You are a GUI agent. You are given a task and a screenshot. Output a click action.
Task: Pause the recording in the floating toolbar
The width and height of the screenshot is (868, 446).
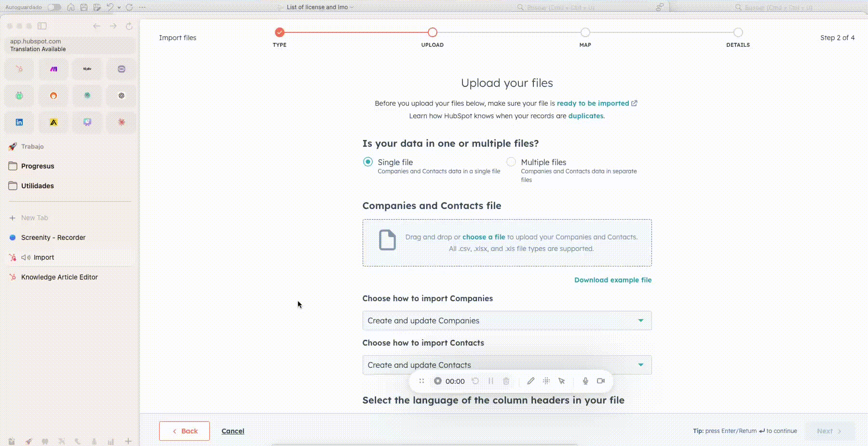pyautogui.click(x=491, y=381)
